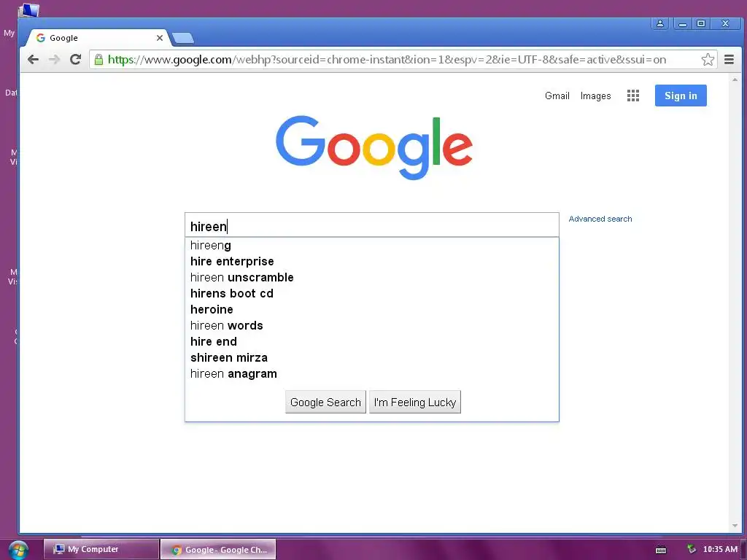The image size is (747, 560).
Task: Choose the 'hire end' suggestion
Action: coord(371,341)
